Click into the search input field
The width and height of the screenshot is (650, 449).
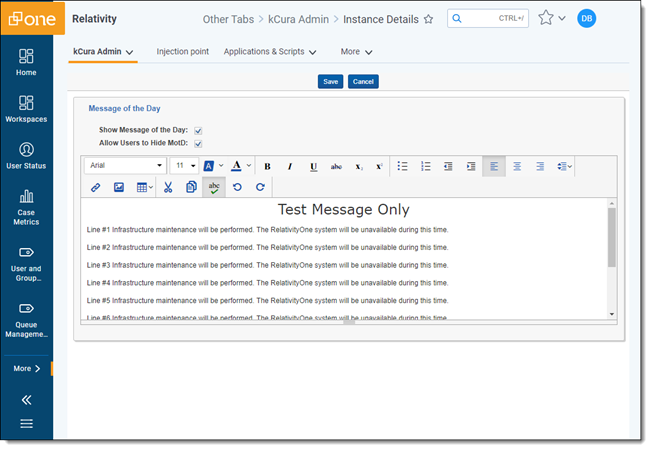pyautogui.click(x=490, y=18)
